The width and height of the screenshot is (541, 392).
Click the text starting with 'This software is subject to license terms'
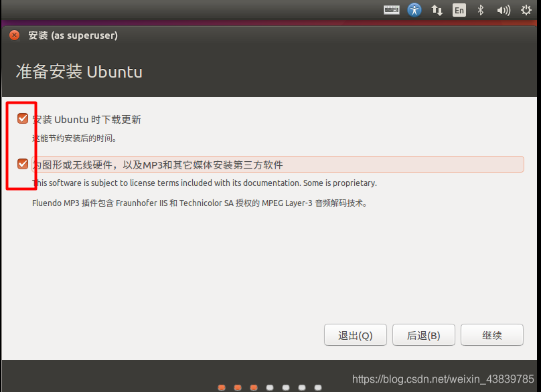click(x=204, y=183)
